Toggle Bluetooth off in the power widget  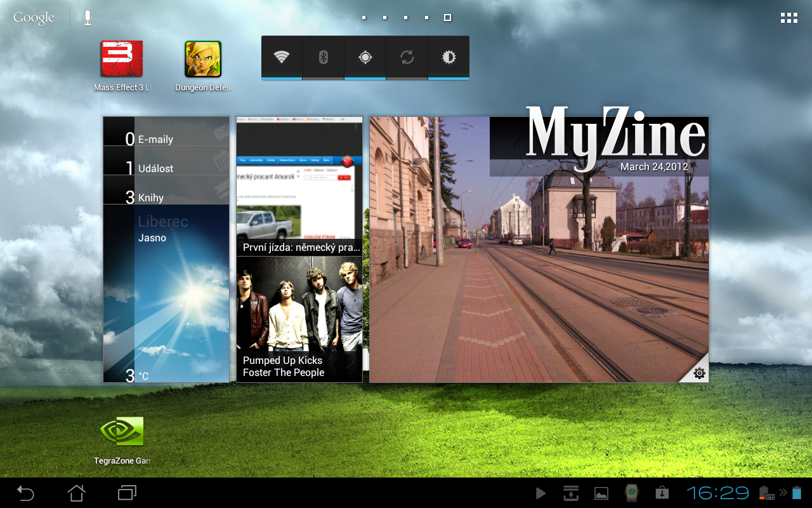[x=323, y=57]
